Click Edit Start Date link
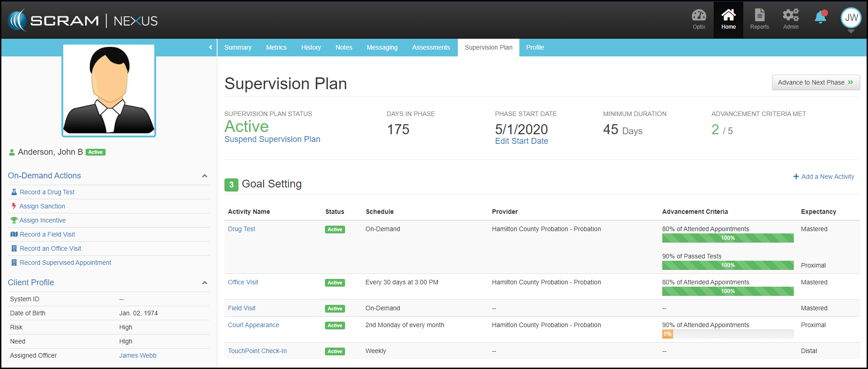Image resolution: width=868 pixels, height=369 pixels. pyautogui.click(x=521, y=141)
